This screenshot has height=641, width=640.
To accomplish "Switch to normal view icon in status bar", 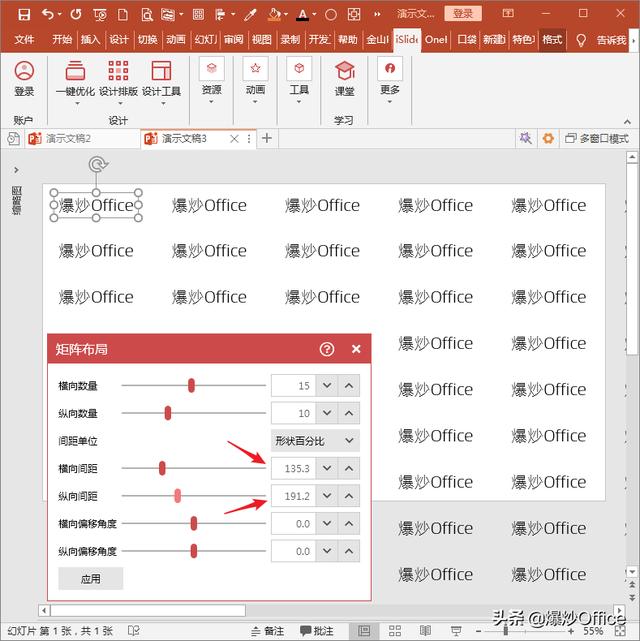I will (364, 631).
